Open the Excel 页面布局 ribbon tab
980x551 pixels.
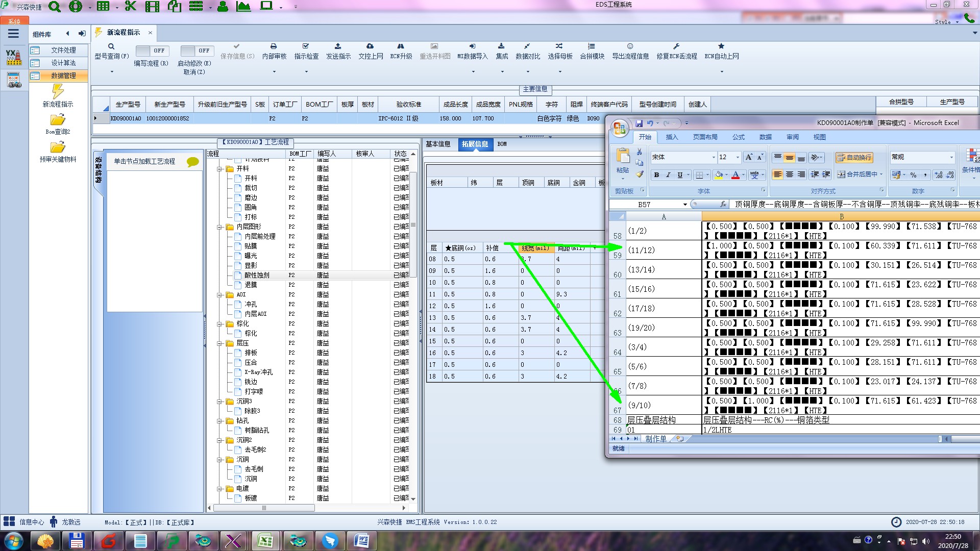coord(705,137)
